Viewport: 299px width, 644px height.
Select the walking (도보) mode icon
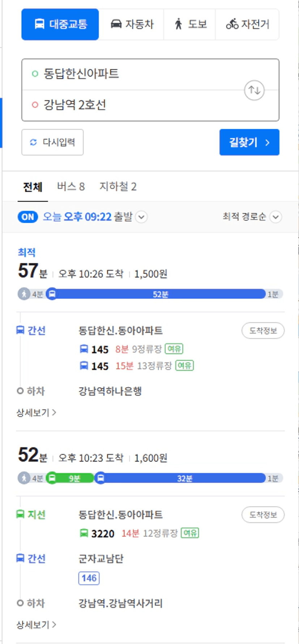[178, 24]
